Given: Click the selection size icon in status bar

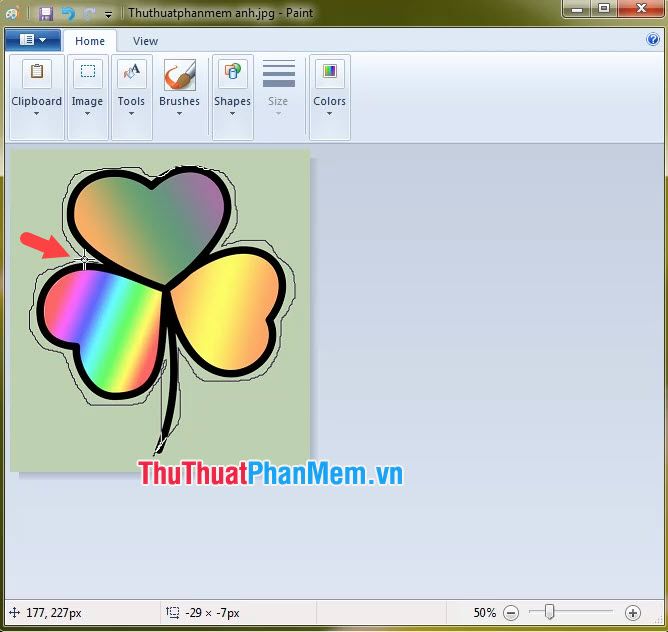Looking at the screenshot, I should point(173,613).
